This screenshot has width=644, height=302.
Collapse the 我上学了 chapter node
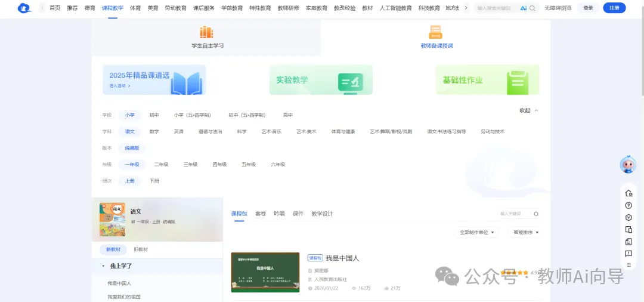tap(104, 266)
